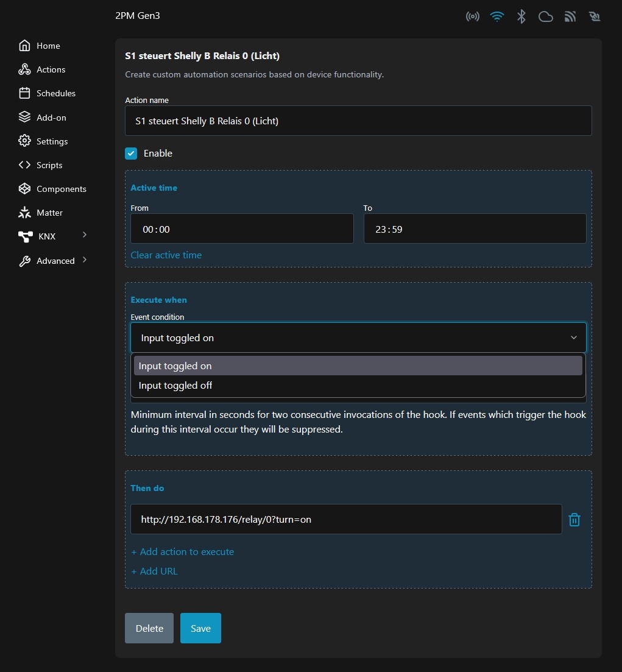Open the Schedules page

tap(55, 93)
